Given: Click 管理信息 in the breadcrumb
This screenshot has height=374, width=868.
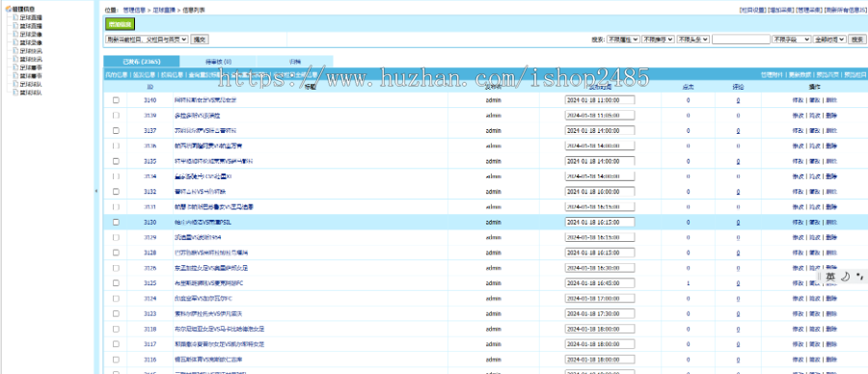Looking at the screenshot, I should pos(133,10).
